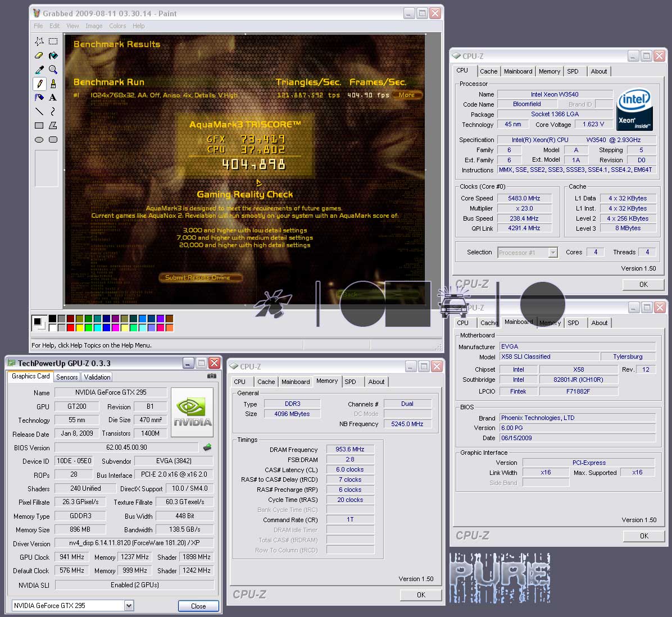This screenshot has height=617, width=672.
Task: Click the GPU-Z camera screenshot icon
Action: click(212, 376)
